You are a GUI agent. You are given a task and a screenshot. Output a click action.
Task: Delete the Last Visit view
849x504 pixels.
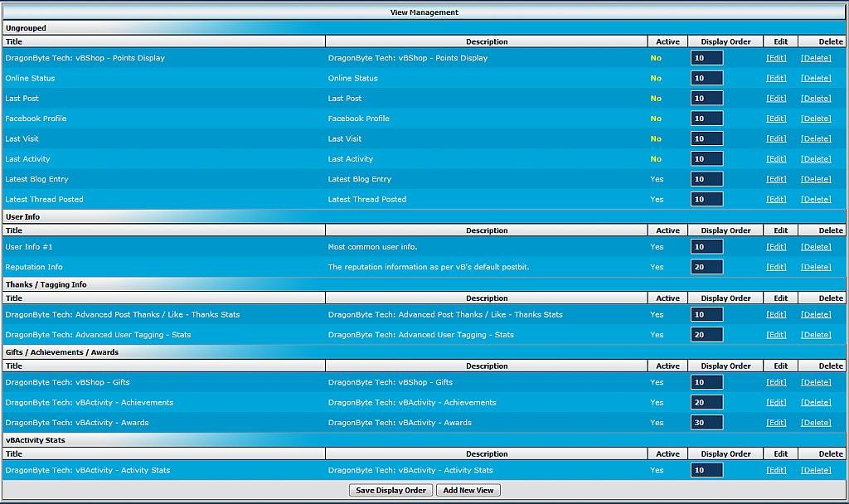pos(816,138)
